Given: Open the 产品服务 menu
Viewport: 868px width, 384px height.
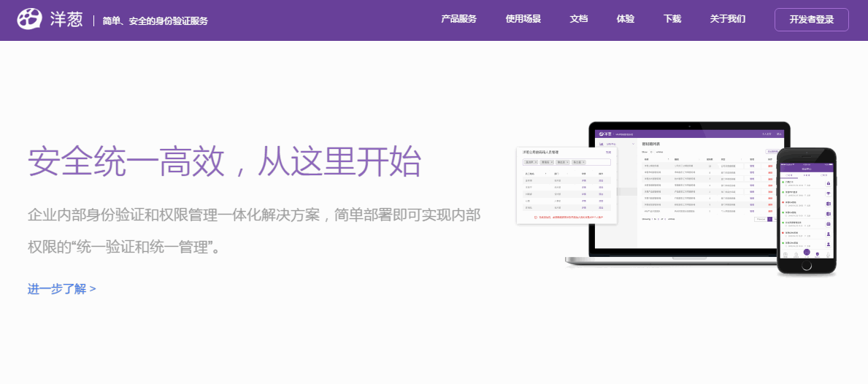Looking at the screenshot, I should [458, 19].
